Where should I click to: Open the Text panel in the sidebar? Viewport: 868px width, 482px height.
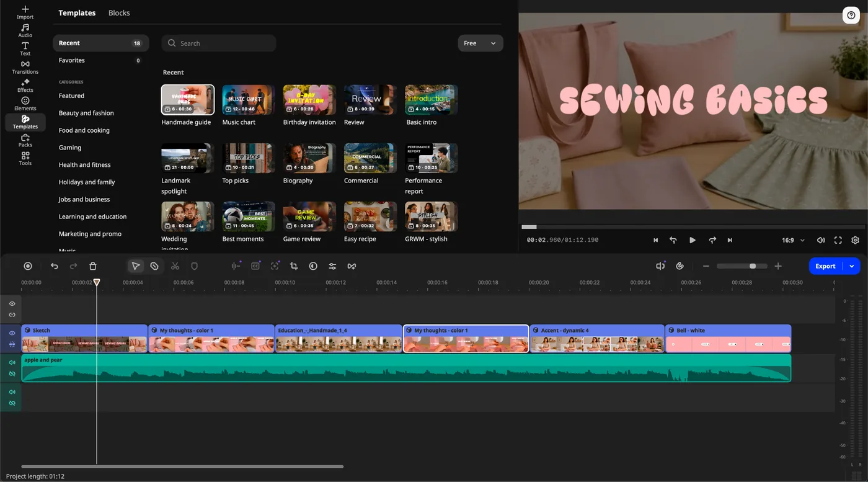tap(25, 49)
